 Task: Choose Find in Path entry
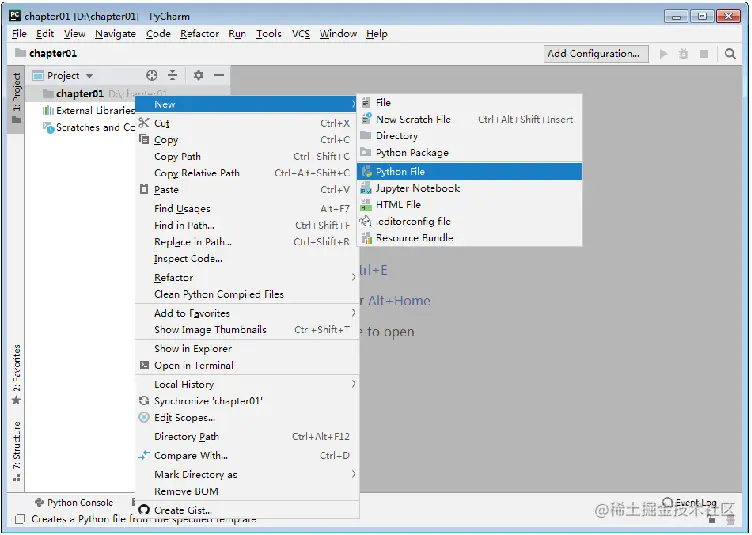pos(247,225)
